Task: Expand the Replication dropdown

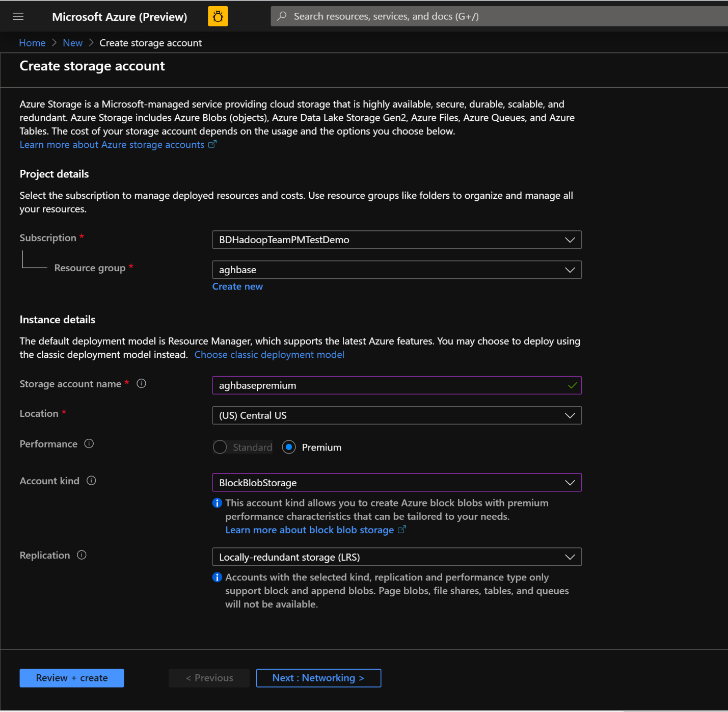Action: 570,557
